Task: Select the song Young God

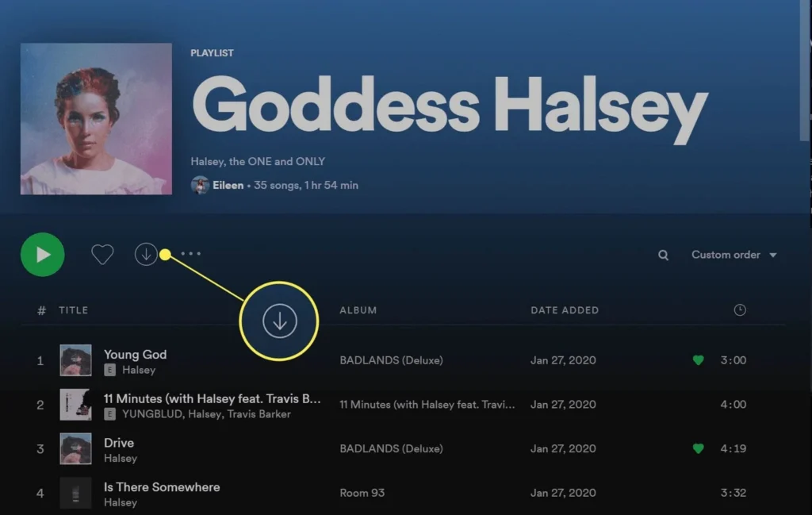Action: (x=135, y=355)
